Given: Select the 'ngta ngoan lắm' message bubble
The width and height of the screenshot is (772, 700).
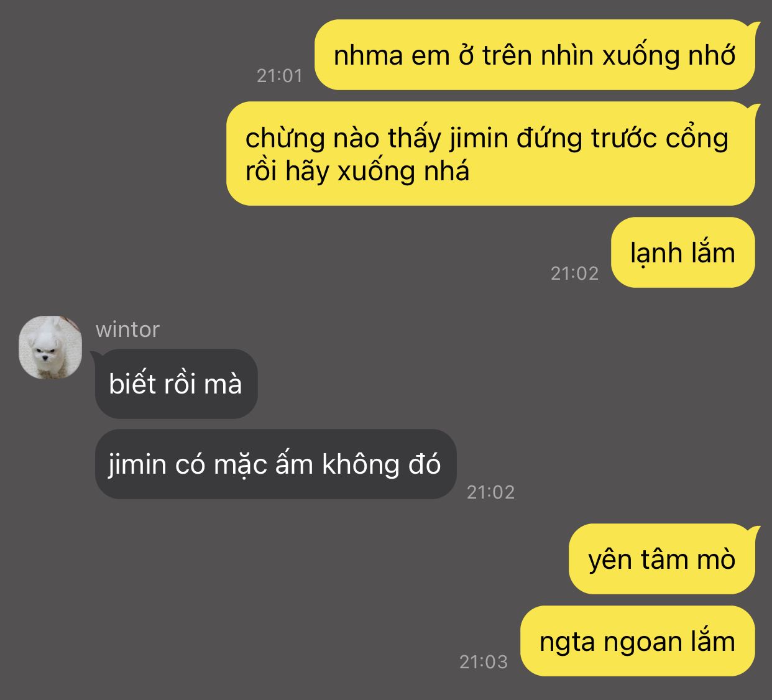Looking at the screenshot, I should pyautogui.click(x=638, y=641).
